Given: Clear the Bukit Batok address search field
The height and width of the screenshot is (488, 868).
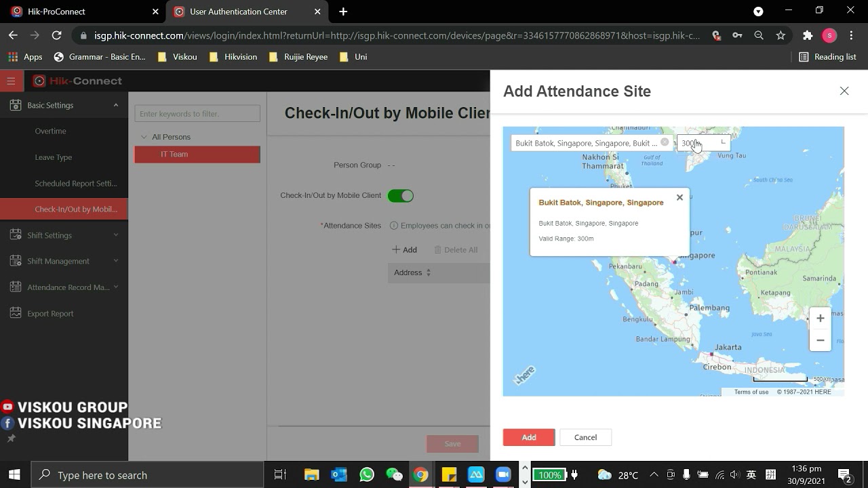Looking at the screenshot, I should click(x=665, y=142).
